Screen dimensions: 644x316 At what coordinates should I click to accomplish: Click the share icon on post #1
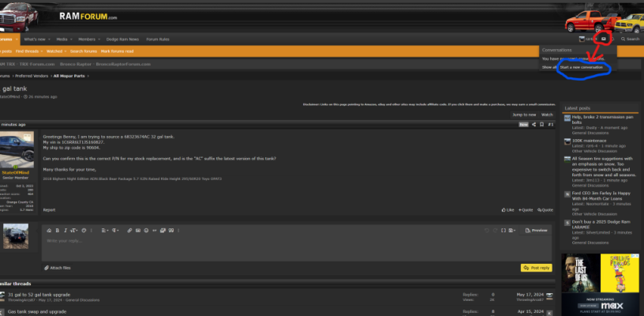534,125
